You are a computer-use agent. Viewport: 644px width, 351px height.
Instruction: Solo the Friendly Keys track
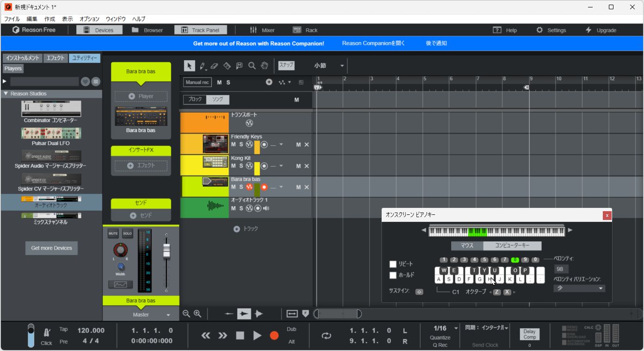(241, 144)
